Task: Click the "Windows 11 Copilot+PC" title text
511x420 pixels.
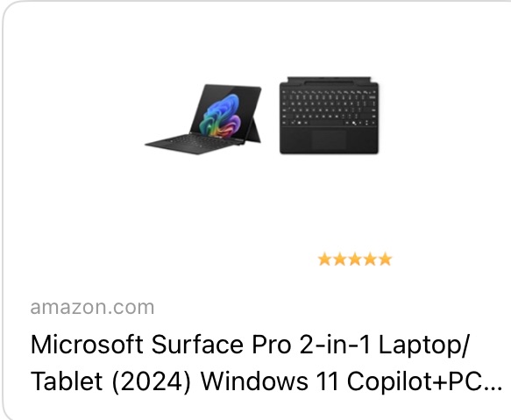Action: 340,381
